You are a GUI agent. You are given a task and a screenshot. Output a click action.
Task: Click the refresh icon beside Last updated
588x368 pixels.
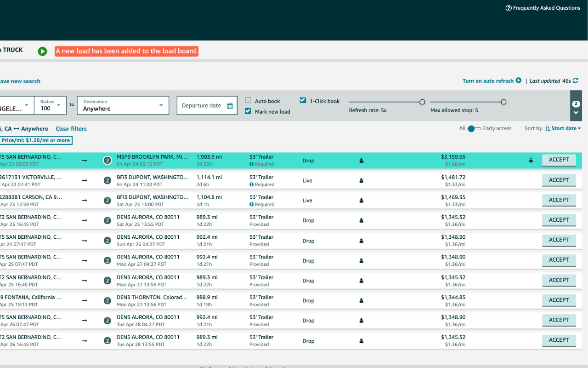tap(576, 80)
